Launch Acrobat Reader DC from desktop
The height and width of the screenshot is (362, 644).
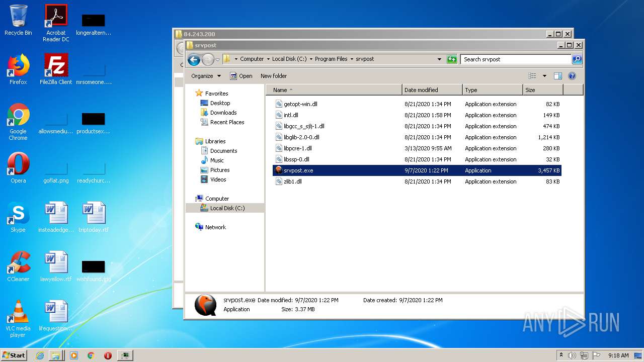click(x=56, y=23)
